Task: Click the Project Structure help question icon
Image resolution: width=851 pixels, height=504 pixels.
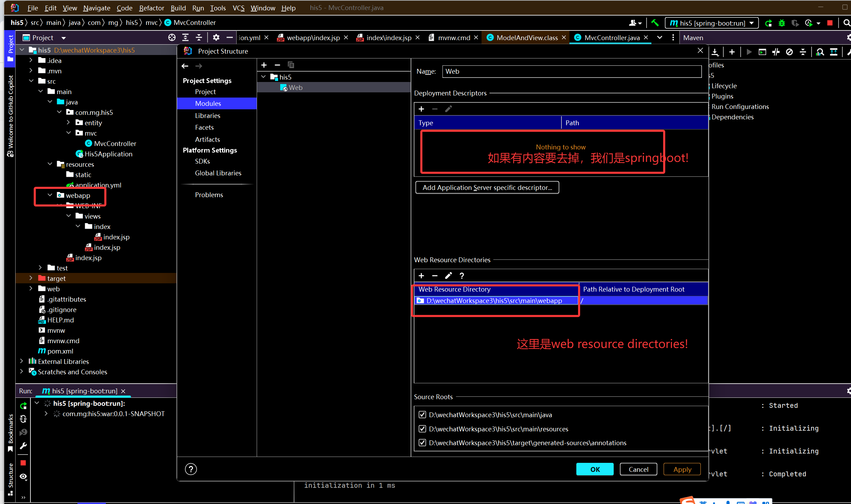Action: (191, 469)
